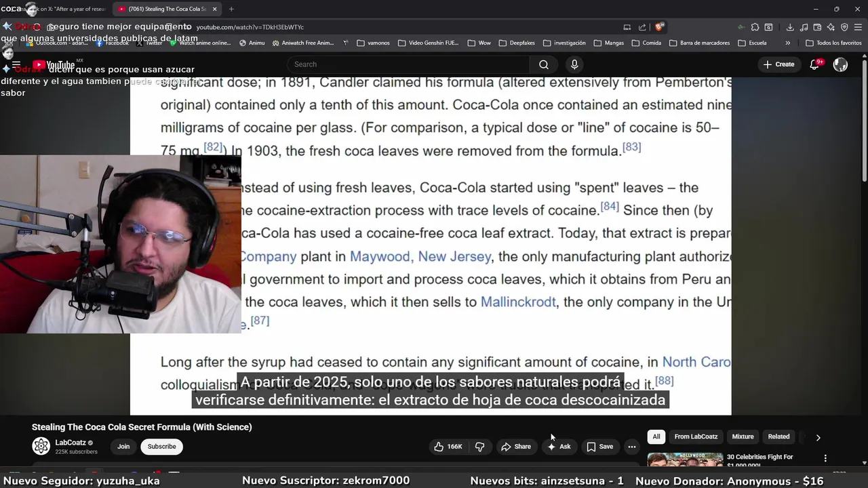Image resolution: width=868 pixels, height=488 pixels.
Task: Show hidden bookmarks with double chevron
Action: point(787,43)
